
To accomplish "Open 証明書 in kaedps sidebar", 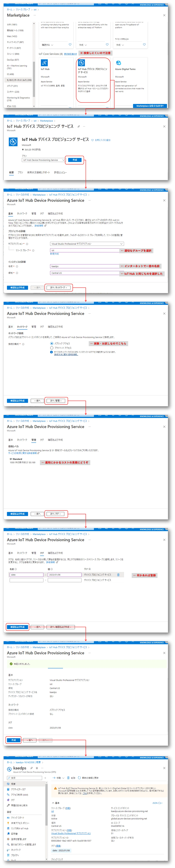I will pos(14,834).
